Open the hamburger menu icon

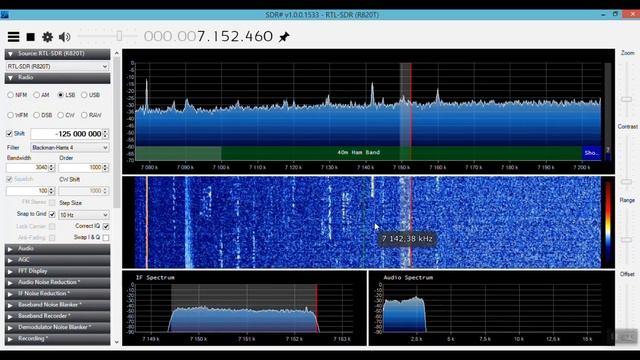coord(13,37)
